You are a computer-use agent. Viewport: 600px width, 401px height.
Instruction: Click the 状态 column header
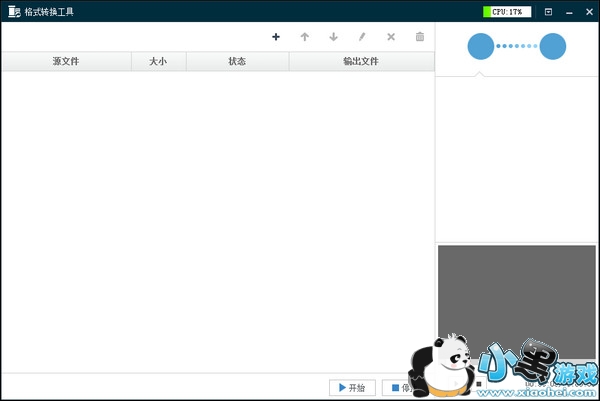(237, 62)
